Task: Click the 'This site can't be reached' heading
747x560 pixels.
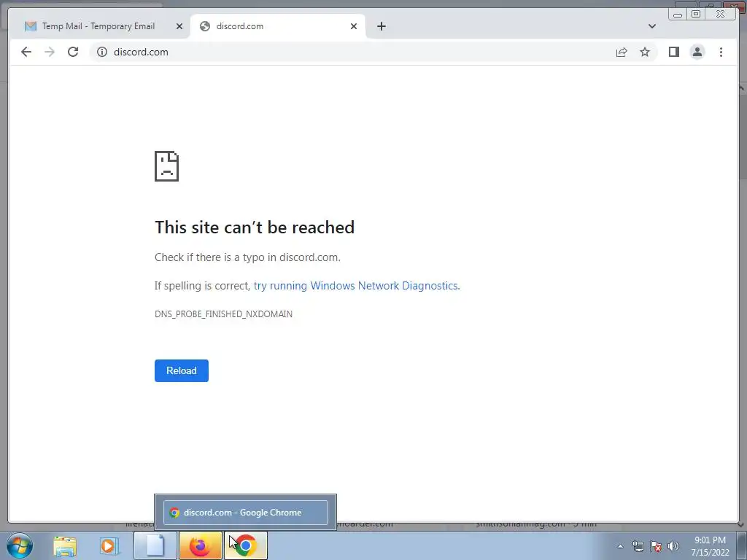Action: [x=255, y=227]
